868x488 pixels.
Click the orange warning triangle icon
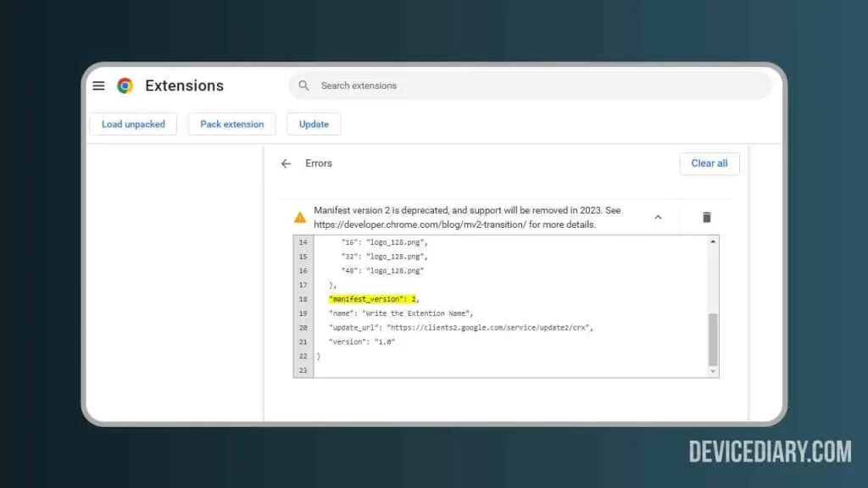click(x=299, y=218)
